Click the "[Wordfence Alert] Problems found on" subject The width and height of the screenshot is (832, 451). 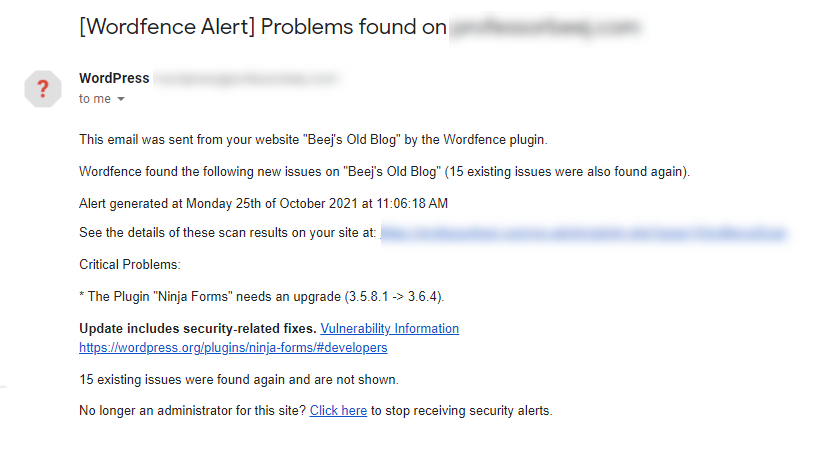(262, 27)
